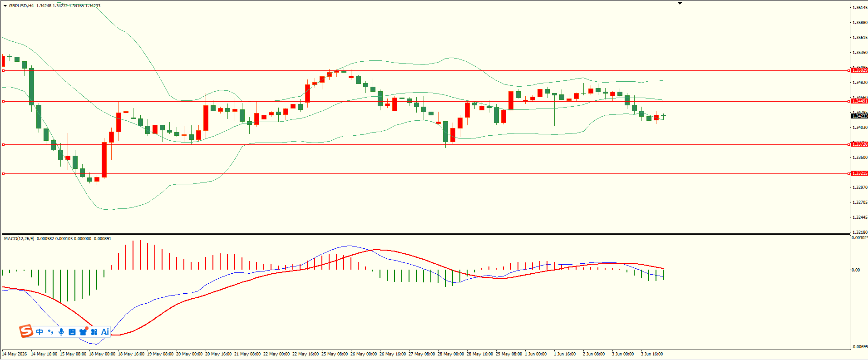Click the 20 May 16:00 time axis label

[x=218, y=354]
